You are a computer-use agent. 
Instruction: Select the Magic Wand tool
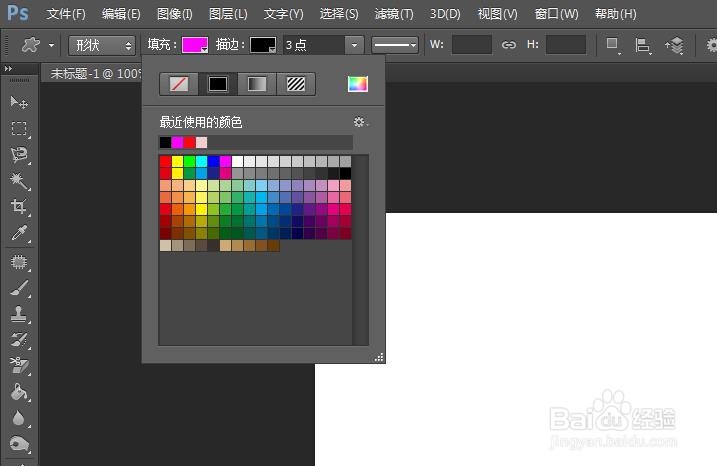[19, 181]
